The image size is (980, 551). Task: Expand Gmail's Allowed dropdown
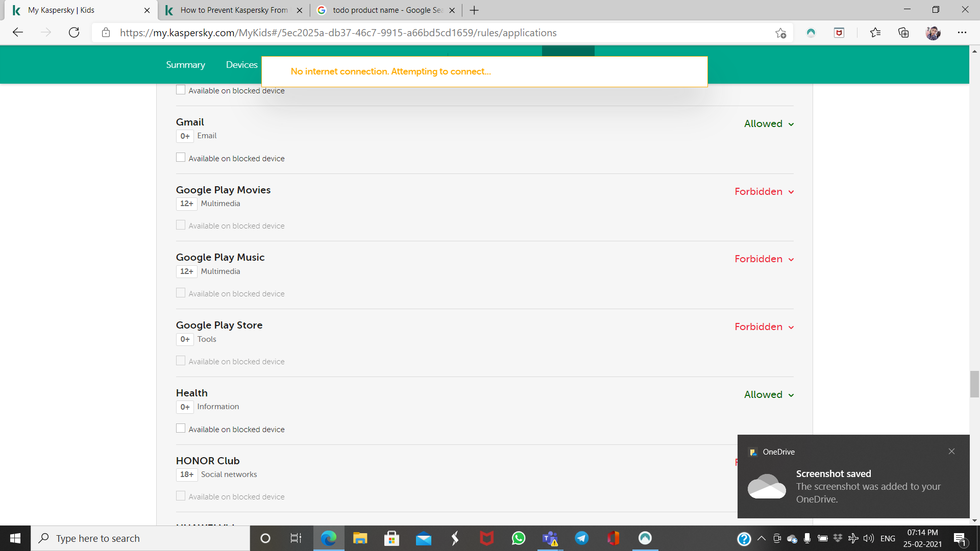click(769, 124)
